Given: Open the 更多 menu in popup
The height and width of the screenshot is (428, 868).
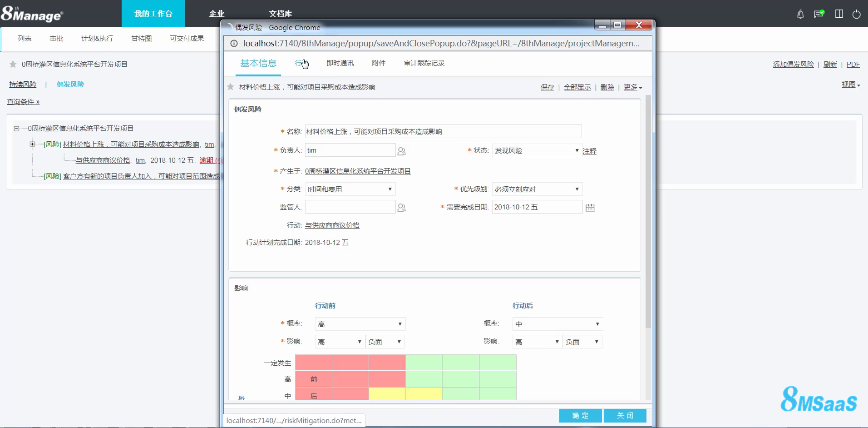Looking at the screenshot, I should (x=632, y=87).
